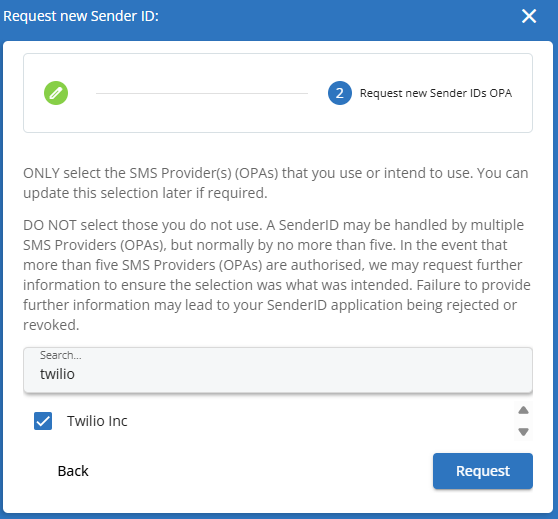Click the 'Request new Sender IDs OPA' step label

pyautogui.click(x=436, y=93)
